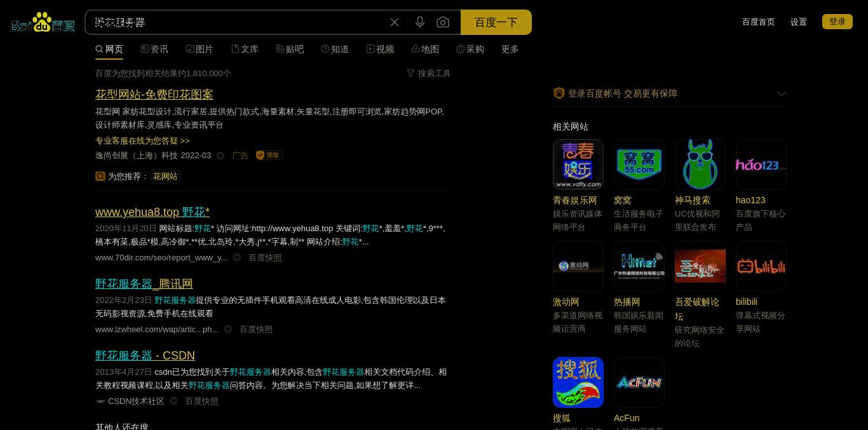868x430 pixels.
Task: Click the 广告 label
Action: click(240, 156)
